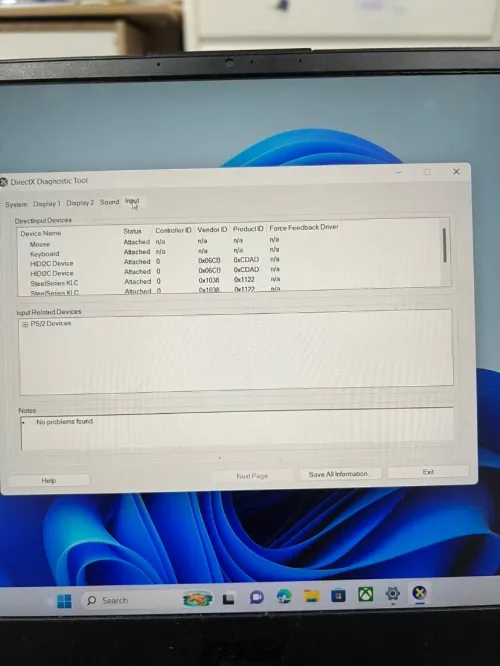This screenshot has height=666, width=500.
Task: Click the DirectInput Devices list scrollbar
Action: (444, 246)
